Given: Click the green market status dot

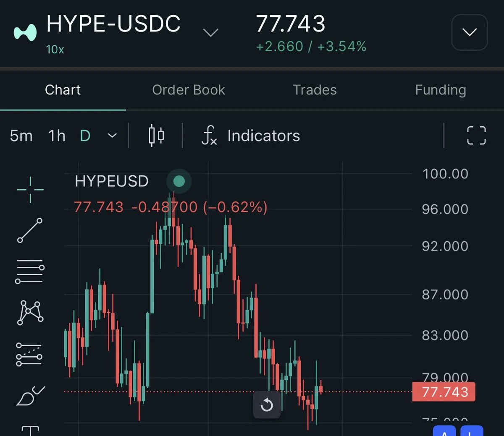Looking at the screenshot, I should 179,181.
